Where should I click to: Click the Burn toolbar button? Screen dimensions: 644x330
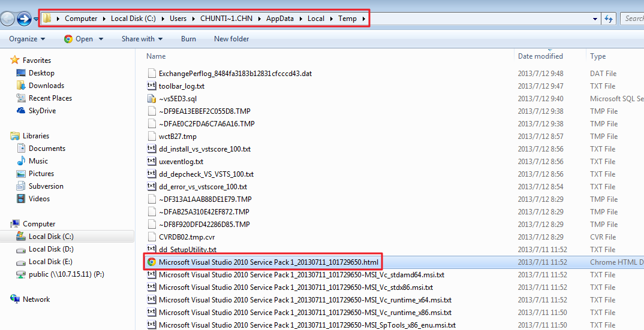tap(188, 39)
